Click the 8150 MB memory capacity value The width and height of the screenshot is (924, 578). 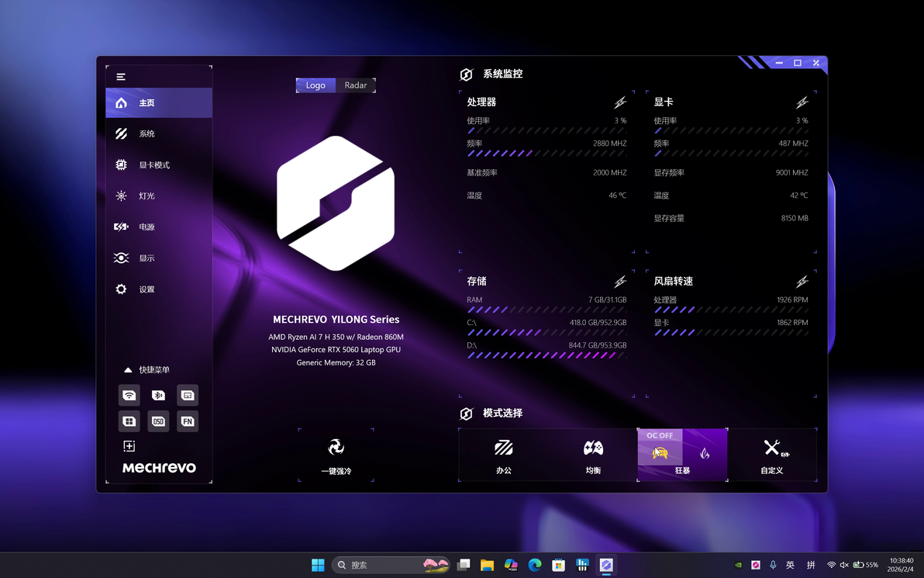point(795,218)
